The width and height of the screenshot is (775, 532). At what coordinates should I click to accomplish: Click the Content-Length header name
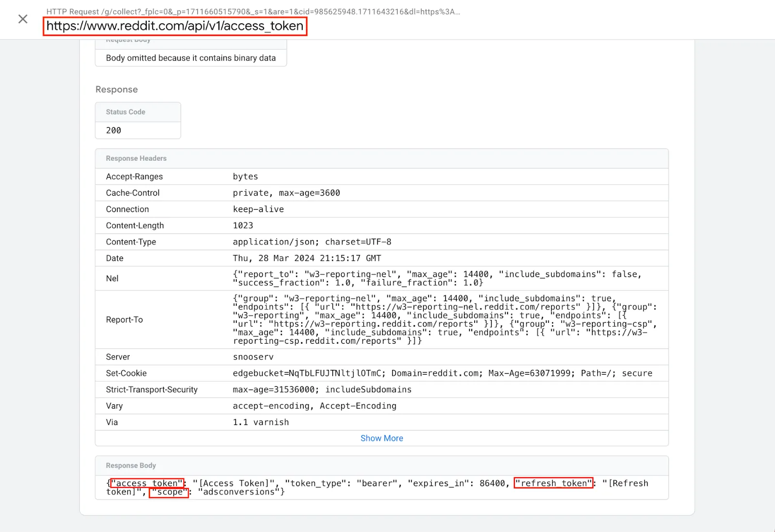[135, 226]
